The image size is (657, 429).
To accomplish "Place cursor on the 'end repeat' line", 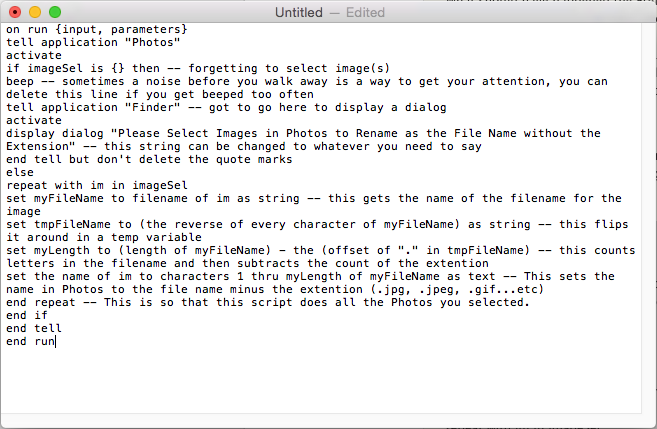I will point(268,302).
